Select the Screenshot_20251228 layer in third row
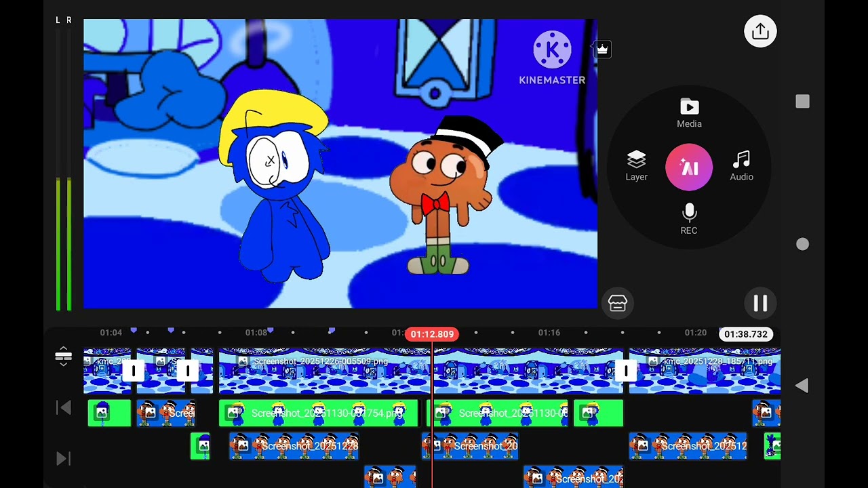The height and width of the screenshot is (488, 868). [294, 446]
